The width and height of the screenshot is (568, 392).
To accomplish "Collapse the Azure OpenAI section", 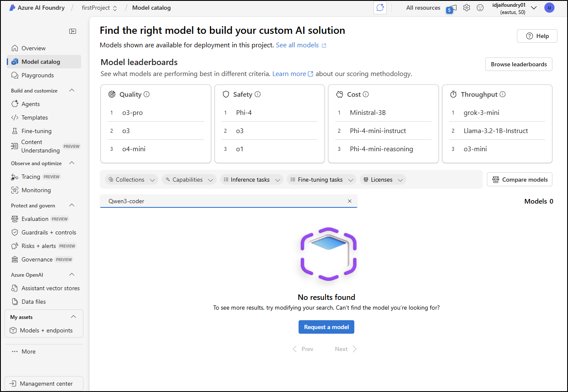I will (x=72, y=275).
